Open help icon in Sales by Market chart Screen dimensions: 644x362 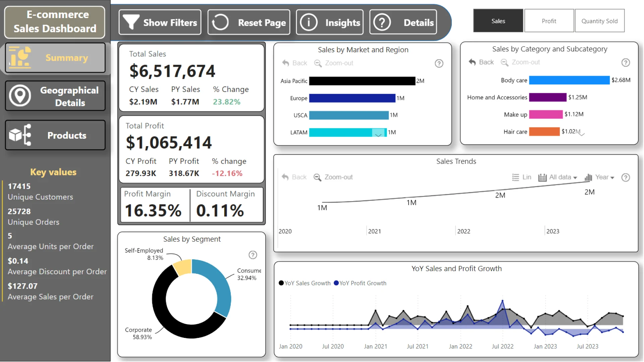[x=439, y=63]
